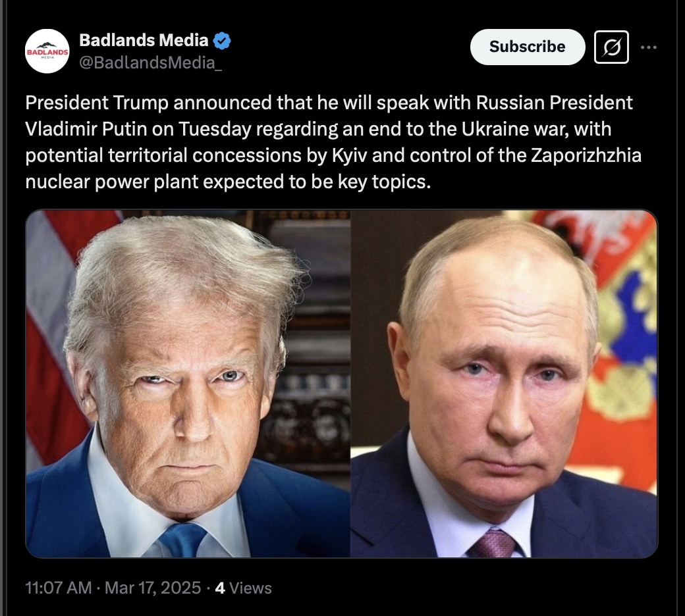The image size is (685, 616).
Task: Visit the @BadlandsMedia_ handle link
Action: point(151,63)
